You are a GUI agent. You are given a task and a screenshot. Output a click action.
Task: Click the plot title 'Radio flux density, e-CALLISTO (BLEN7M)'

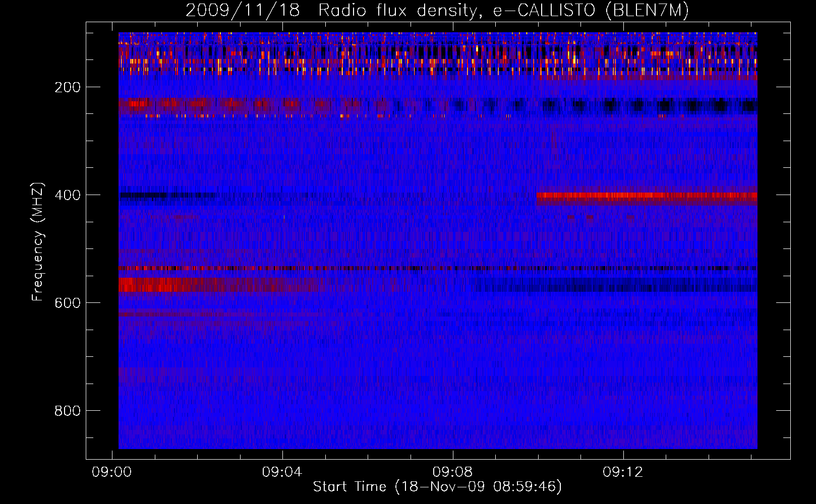click(503, 11)
